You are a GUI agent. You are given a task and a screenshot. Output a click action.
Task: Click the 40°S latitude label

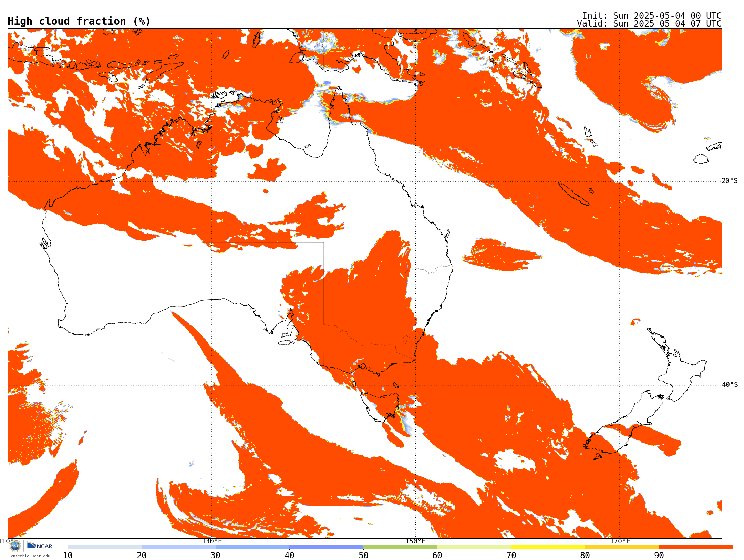(x=730, y=385)
